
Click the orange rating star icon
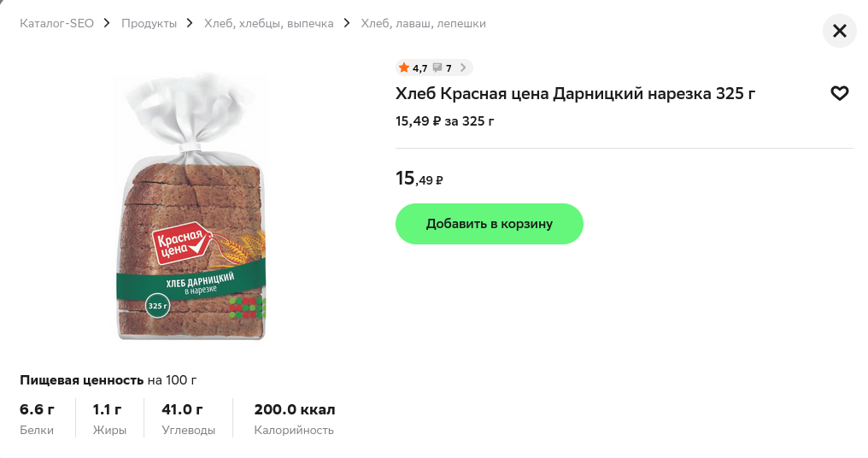coord(404,68)
